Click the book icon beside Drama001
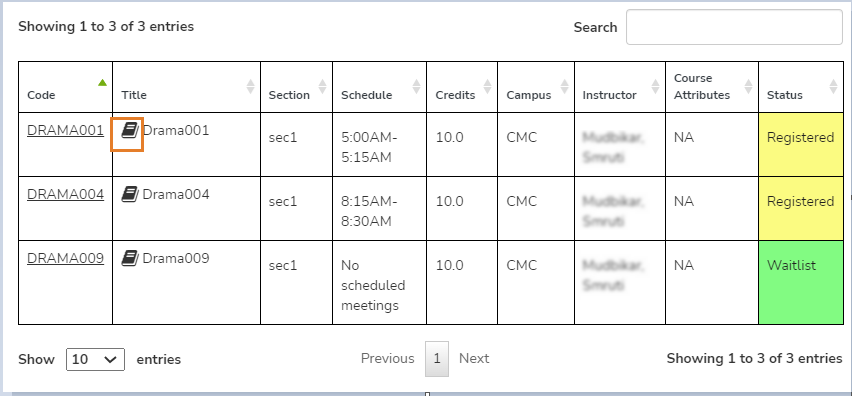Screen dimensions: 852x396 (129, 130)
